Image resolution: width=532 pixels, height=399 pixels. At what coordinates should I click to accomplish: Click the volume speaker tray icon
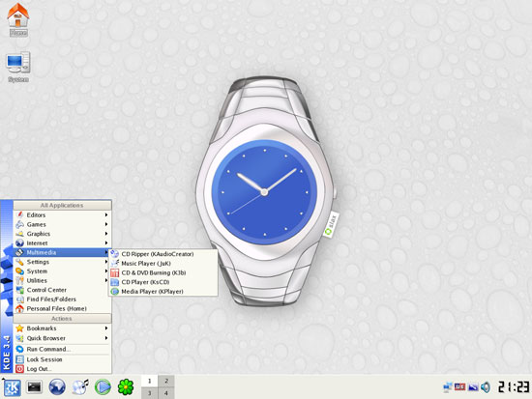[x=486, y=387]
